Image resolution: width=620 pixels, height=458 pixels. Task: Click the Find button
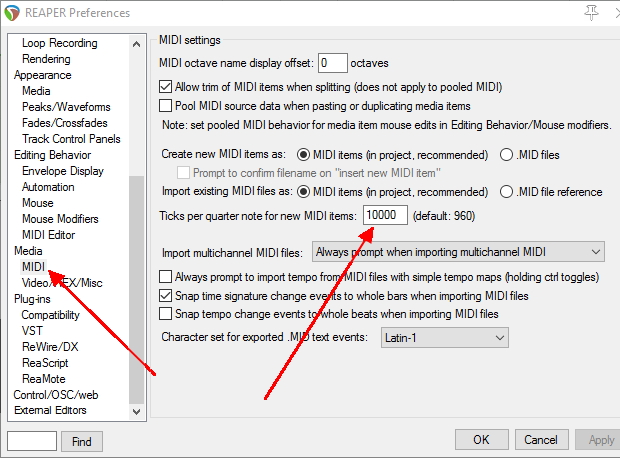pyautogui.click(x=82, y=441)
